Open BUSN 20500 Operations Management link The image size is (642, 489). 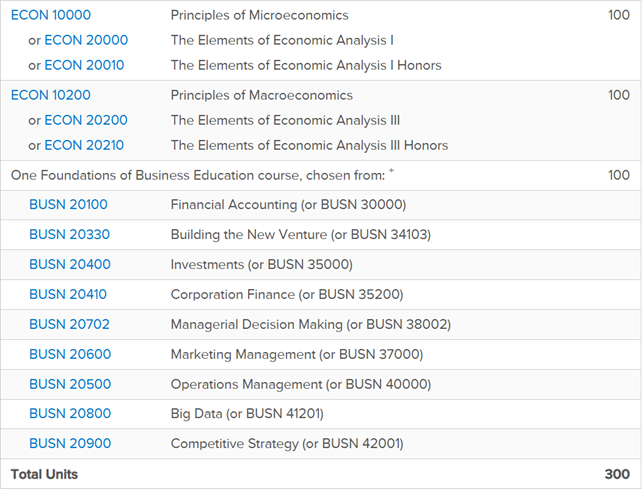click(70, 384)
